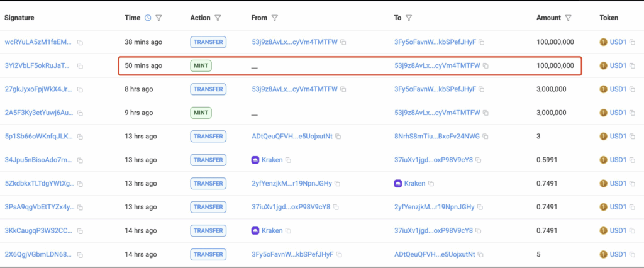Open the From column filter
The width and height of the screenshot is (644, 268).
(275, 18)
